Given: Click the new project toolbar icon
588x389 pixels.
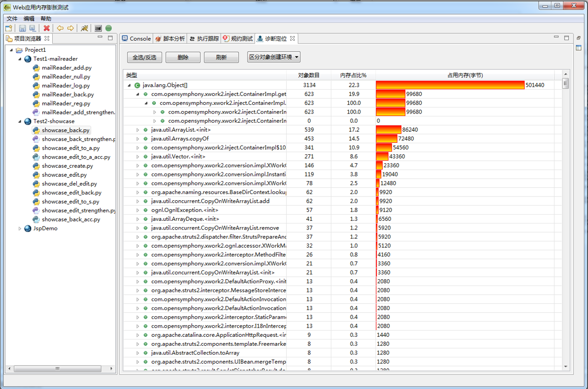Looking at the screenshot, I should (x=9, y=29).
